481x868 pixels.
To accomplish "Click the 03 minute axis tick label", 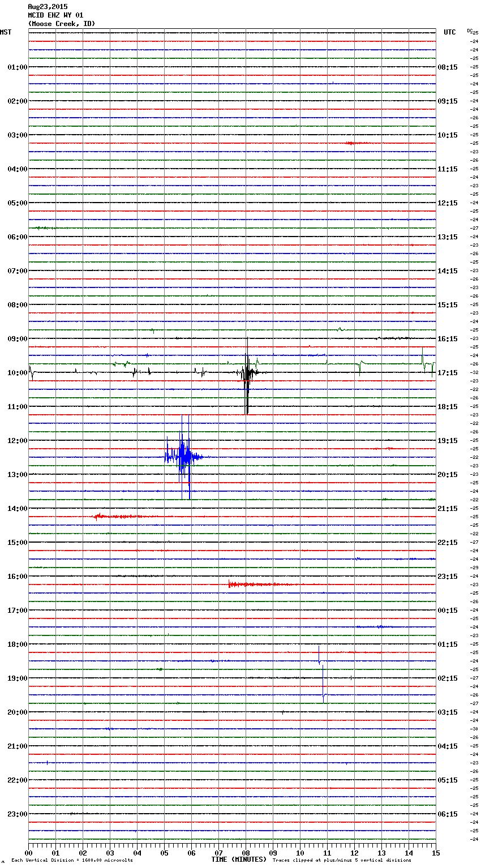I will pyautogui.click(x=110, y=853).
